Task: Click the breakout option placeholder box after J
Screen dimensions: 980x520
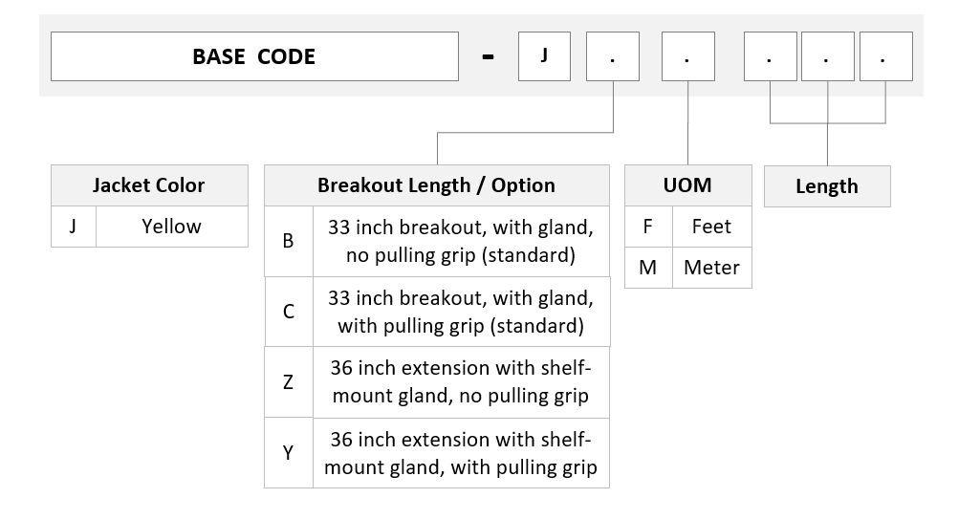Action: click(613, 56)
